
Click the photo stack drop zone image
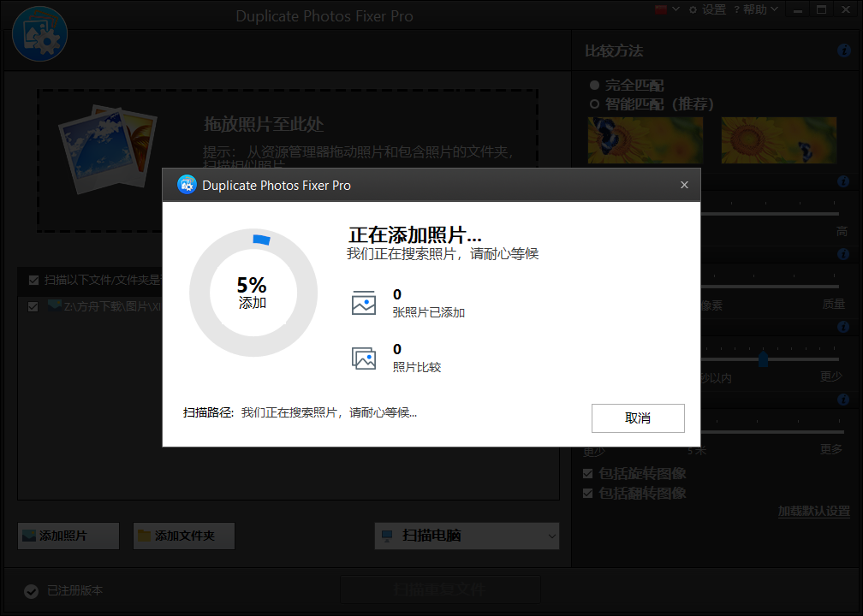(x=108, y=149)
